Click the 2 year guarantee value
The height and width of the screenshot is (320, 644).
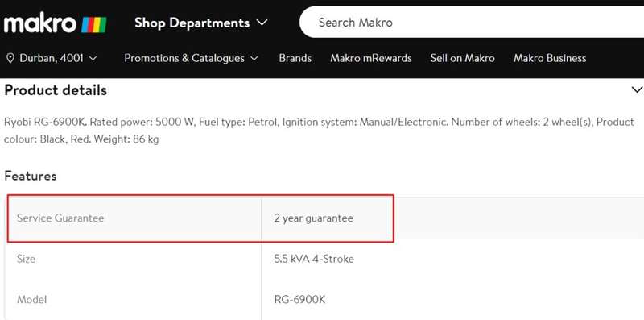pyautogui.click(x=313, y=218)
